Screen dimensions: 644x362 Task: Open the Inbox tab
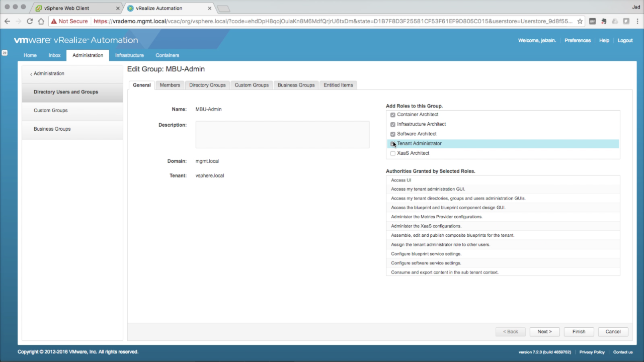54,55
